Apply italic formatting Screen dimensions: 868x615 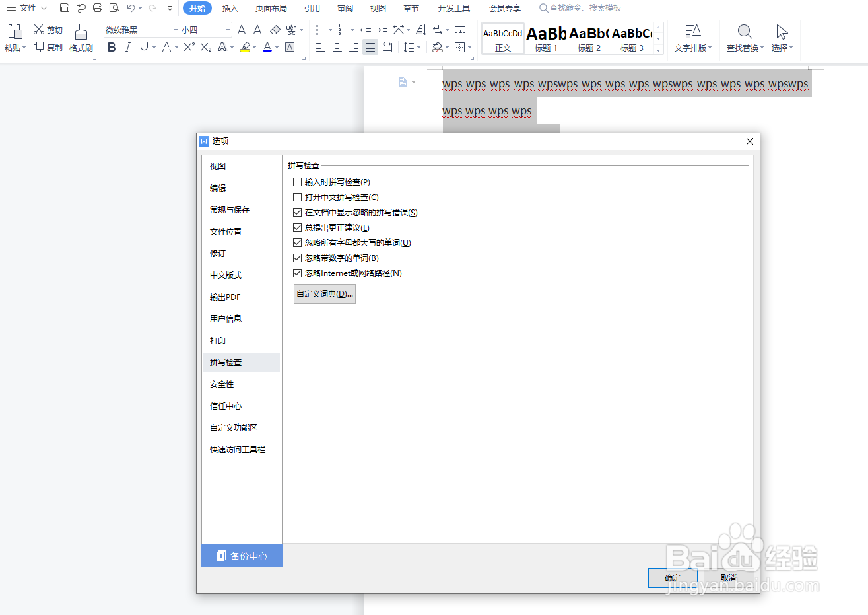127,47
